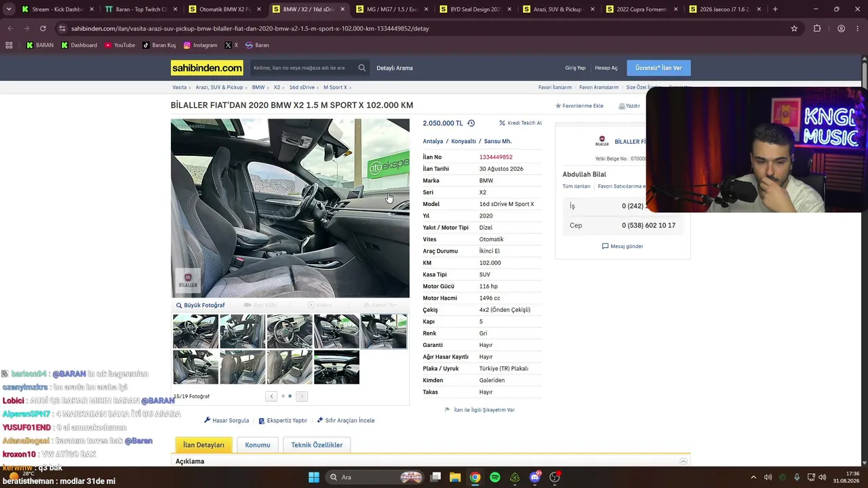Open the YouTube bookmark
868x488 pixels.
tap(120, 45)
